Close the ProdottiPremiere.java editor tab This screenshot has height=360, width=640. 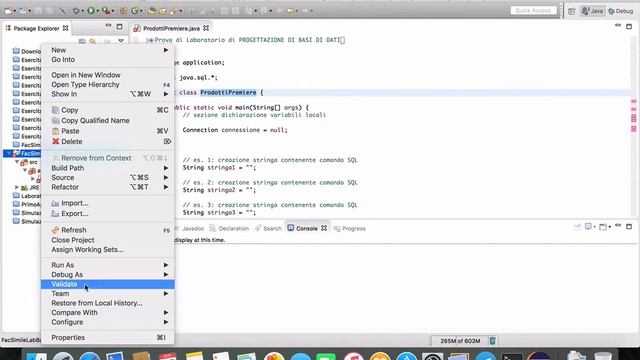(x=206, y=28)
